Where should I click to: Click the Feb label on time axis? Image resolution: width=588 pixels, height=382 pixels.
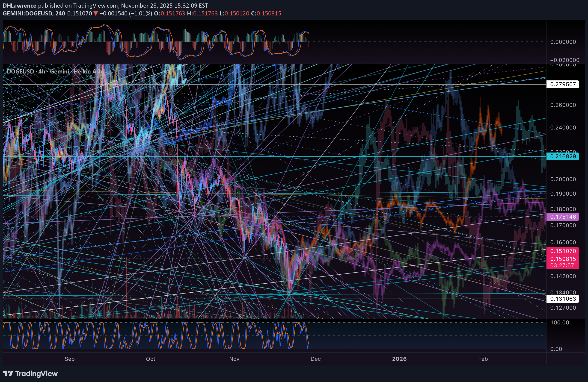[483, 359]
